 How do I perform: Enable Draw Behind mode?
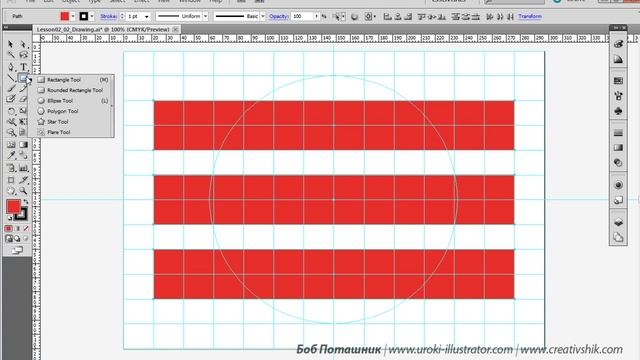[x=17, y=239]
